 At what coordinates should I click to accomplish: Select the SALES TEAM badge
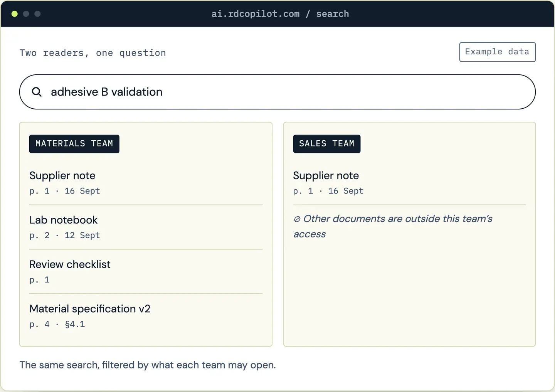pos(326,144)
